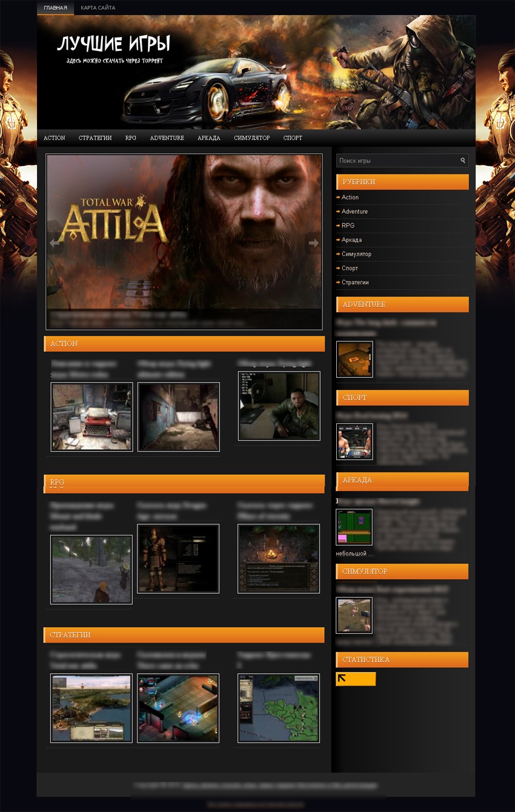Click the RPG section header
This screenshot has height=812, width=515.
(184, 483)
